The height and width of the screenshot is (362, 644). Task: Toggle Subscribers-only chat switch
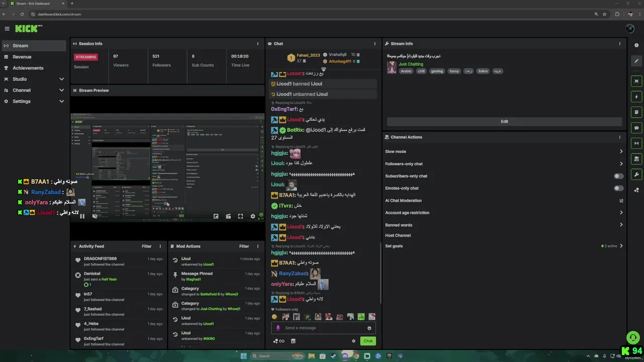pyautogui.click(x=618, y=176)
